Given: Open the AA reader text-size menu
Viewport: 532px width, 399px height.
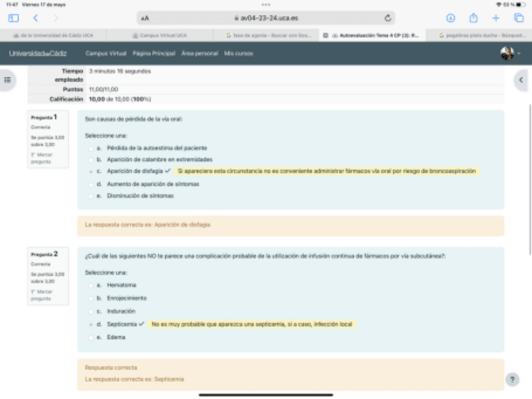Looking at the screenshot, I should pos(145,18).
